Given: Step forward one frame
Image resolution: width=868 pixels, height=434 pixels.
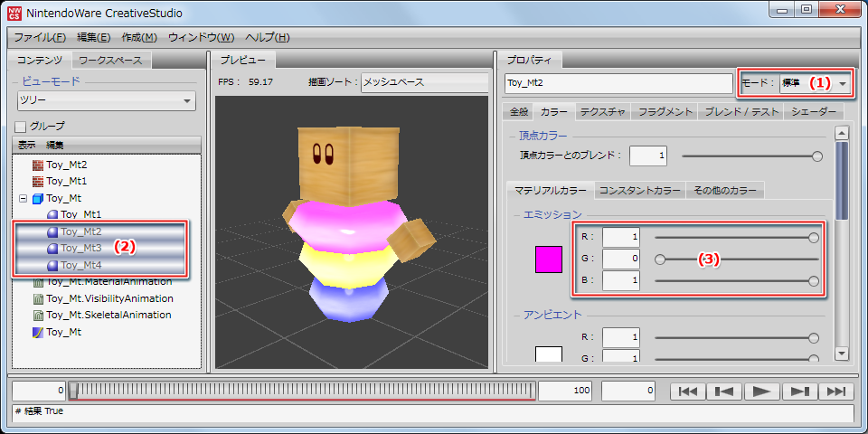Looking at the screenshot, I should (x=798, y=391).
